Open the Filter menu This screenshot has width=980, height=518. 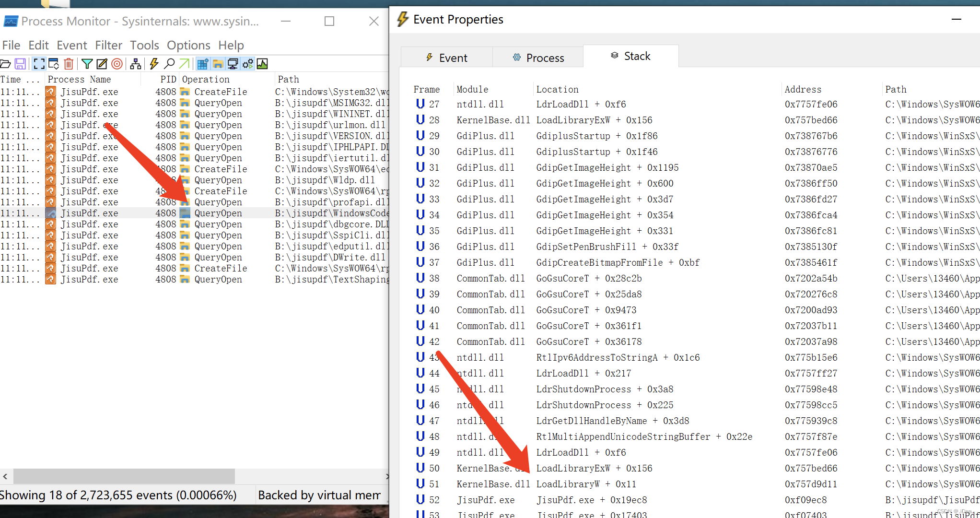(x=109, y=45)
